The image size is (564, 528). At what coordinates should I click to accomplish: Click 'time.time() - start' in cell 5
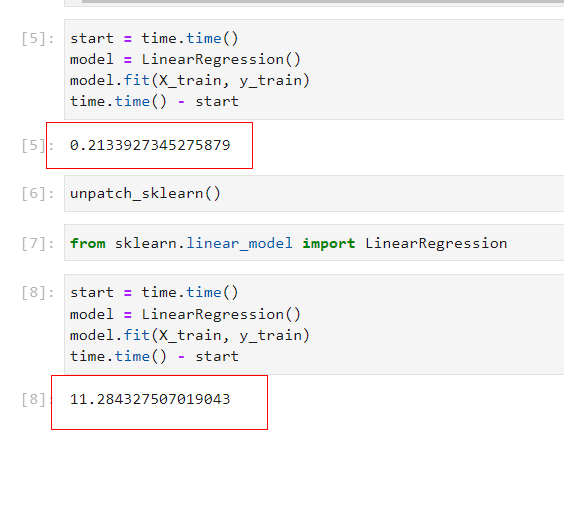154,101
